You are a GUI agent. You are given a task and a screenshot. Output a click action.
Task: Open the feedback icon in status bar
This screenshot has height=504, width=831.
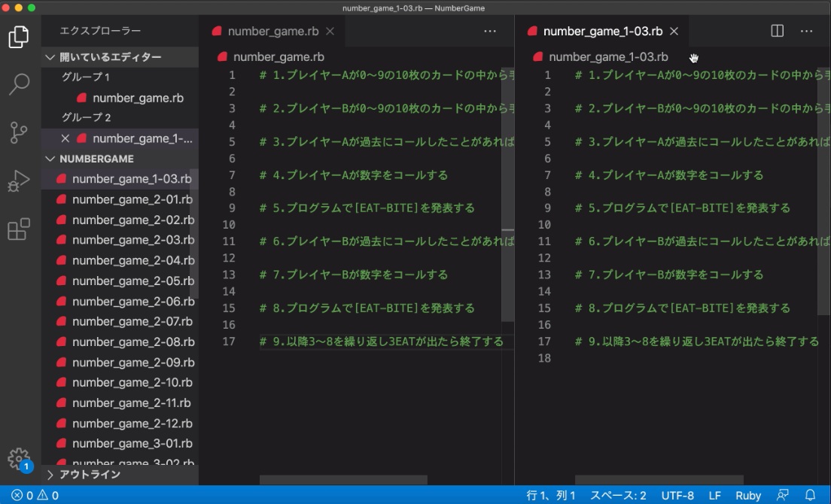coord(783,496)
